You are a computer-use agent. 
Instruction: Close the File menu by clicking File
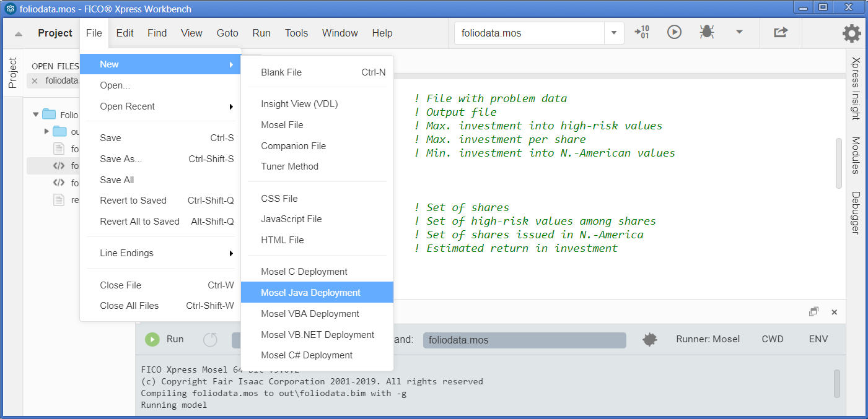94,33
